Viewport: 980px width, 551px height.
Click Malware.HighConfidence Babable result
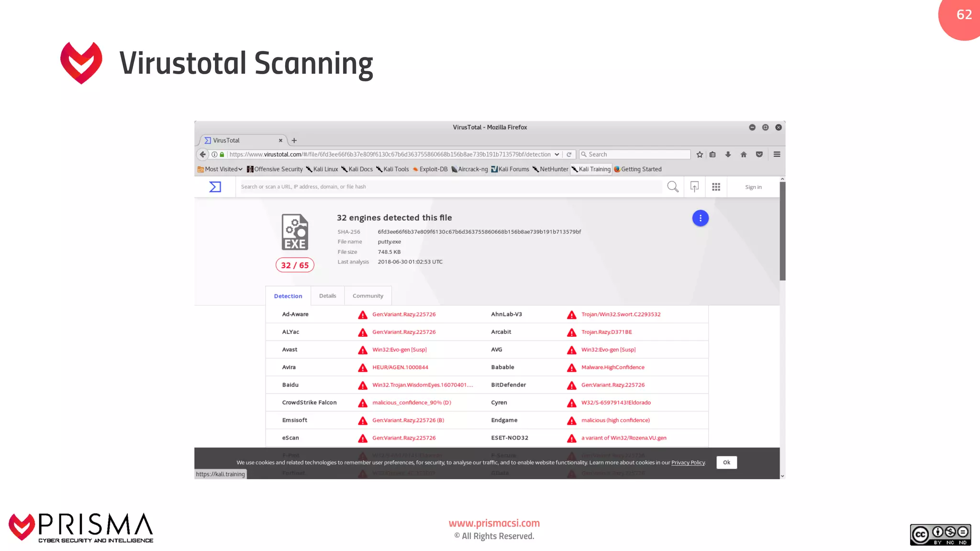[x=612, y=368]
